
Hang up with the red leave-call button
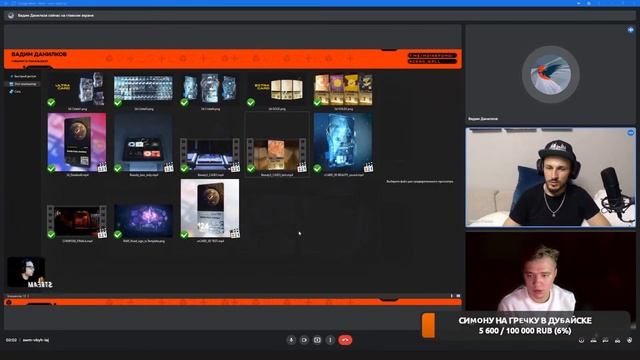click(345, 340)
